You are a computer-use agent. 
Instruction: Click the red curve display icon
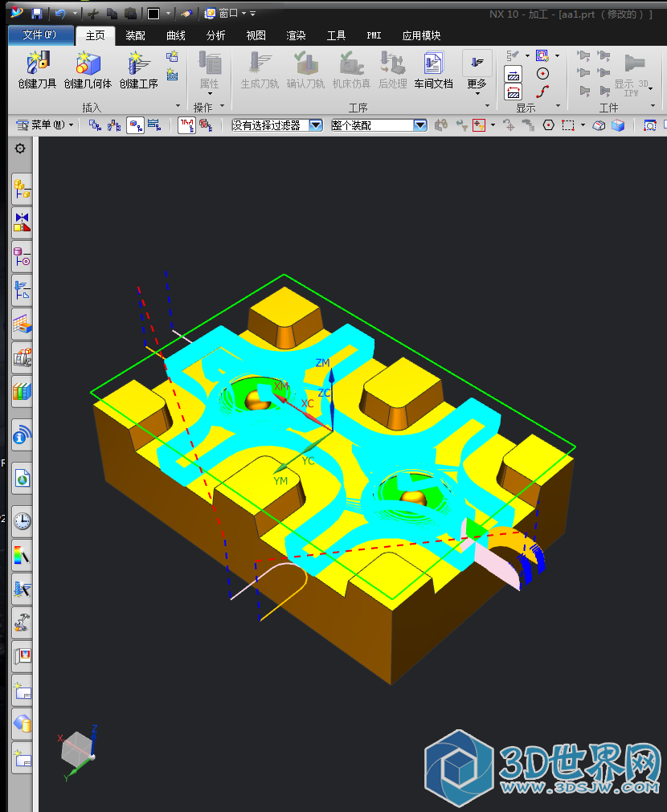[542, 92]
